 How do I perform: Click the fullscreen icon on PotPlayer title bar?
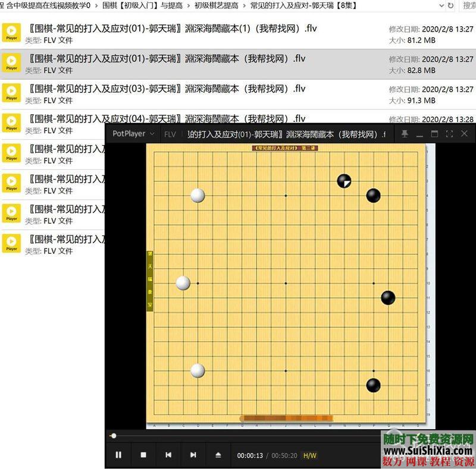click(x=448, y=134)
